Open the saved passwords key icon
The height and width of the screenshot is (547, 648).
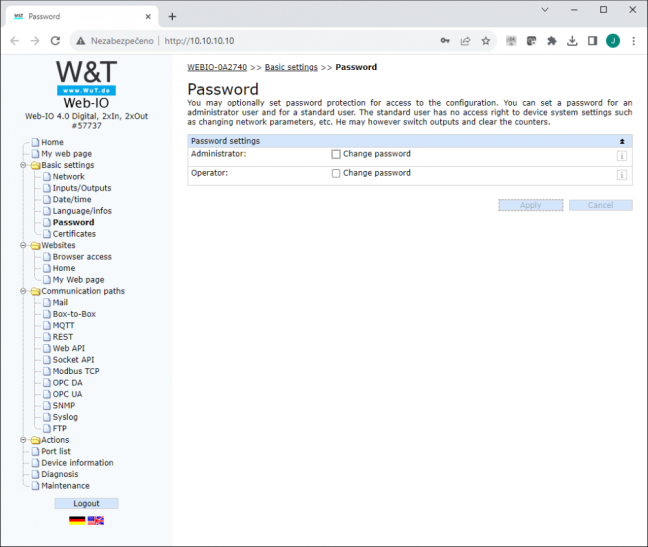(x=445, y=40)
